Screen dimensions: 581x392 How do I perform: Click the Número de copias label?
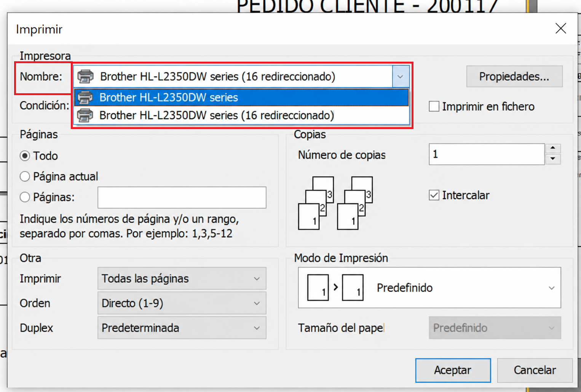click(342, 155)
